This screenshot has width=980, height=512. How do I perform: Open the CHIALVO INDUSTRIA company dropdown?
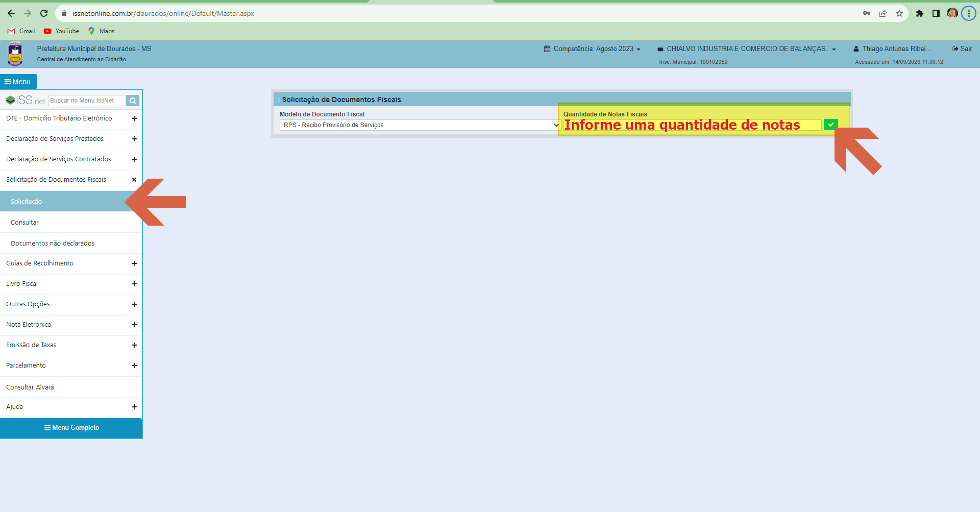pos(747,49)
